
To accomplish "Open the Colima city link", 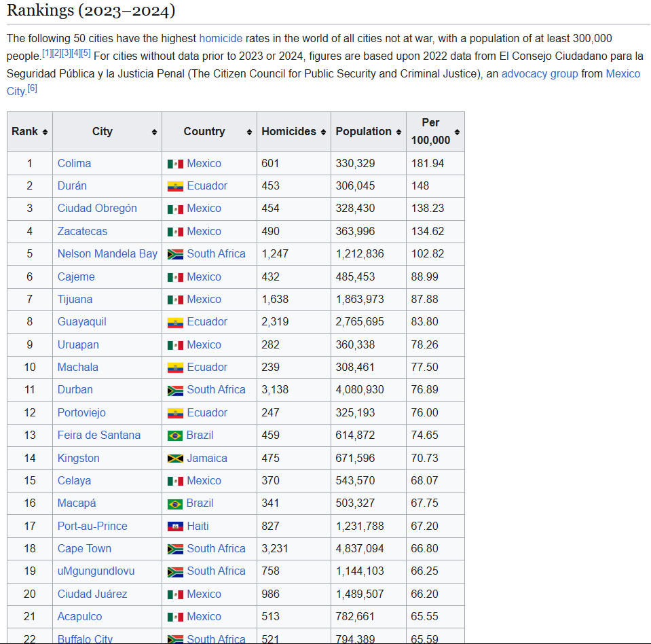I will [x=74, y=163].
